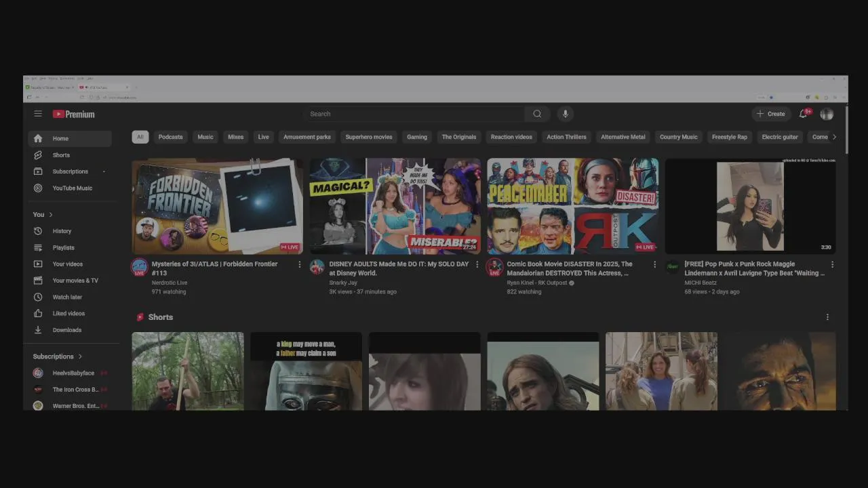Screen dimensions: 868x488
Task: Play the Short captioned 'a king may move a man'
Action: [x=306, y=371]
